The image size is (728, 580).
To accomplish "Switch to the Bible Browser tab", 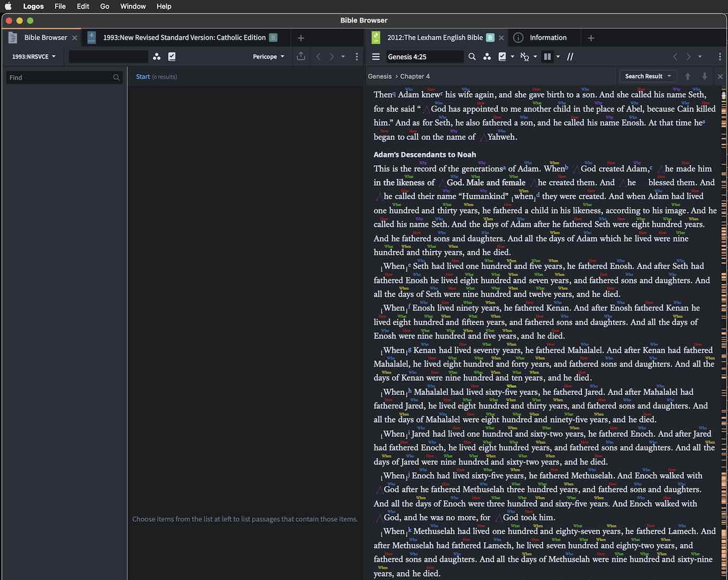I will click(46, 38).
